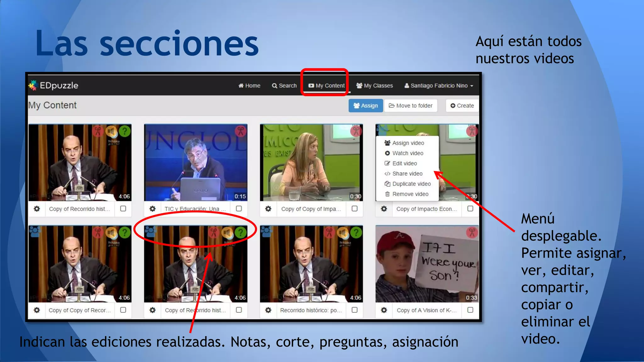Click scissors icon on bottom Copy of Recorrido hist... thumbnail

(214, 233)
